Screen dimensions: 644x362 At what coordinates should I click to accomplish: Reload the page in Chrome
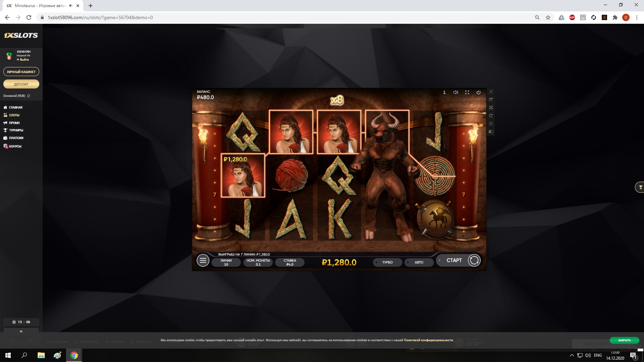coord(29,17)
